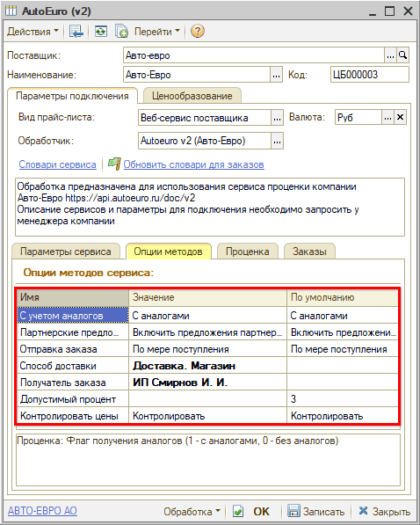420x525 pixels.
Task: Click the Валюта field with Руб
Action: point(358,118)
